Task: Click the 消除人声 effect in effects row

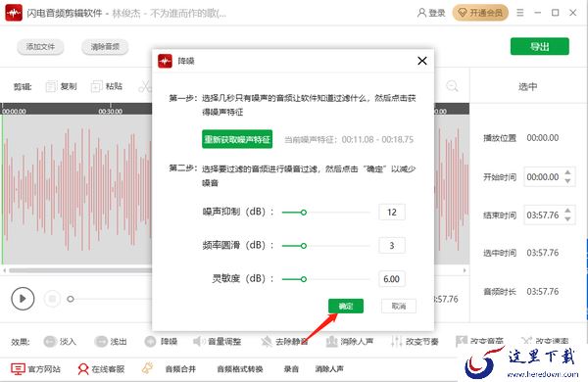Action: [350, 342]
